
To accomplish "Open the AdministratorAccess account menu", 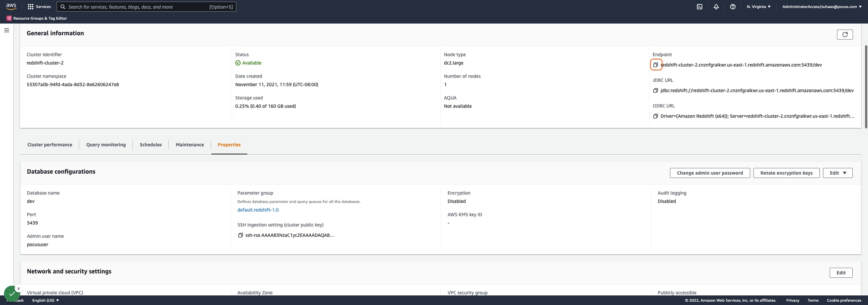I will pos(821,7).
